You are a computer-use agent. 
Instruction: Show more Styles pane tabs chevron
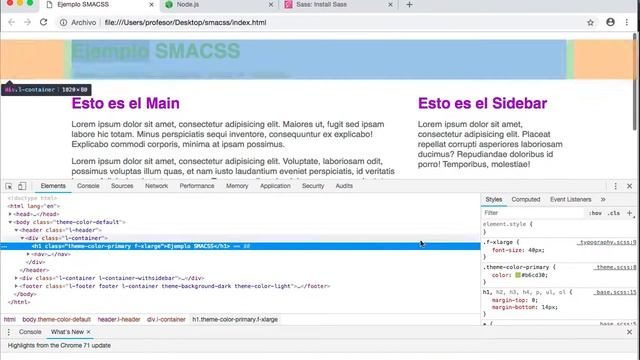click(603, 200)
